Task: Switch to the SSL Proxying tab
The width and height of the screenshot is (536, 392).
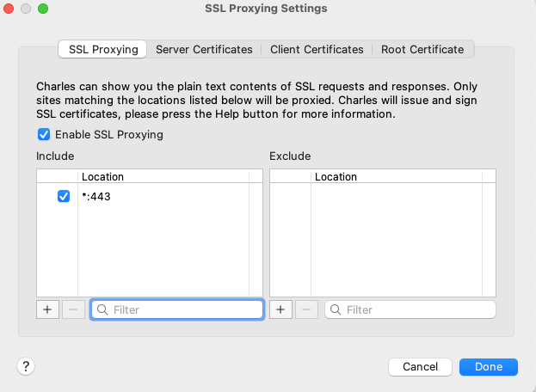Action: (102, 50)
